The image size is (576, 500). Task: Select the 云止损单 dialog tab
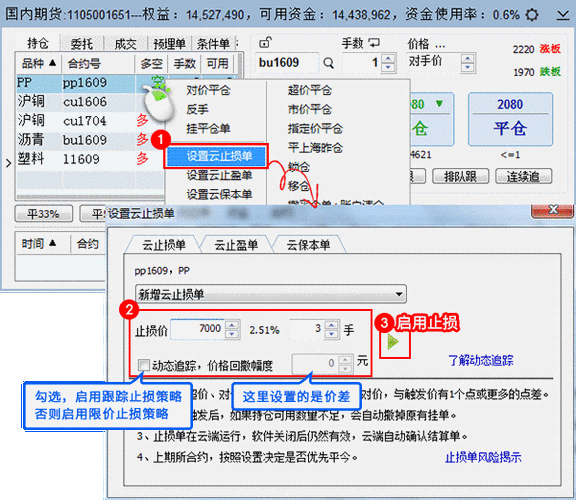(164, 245)
